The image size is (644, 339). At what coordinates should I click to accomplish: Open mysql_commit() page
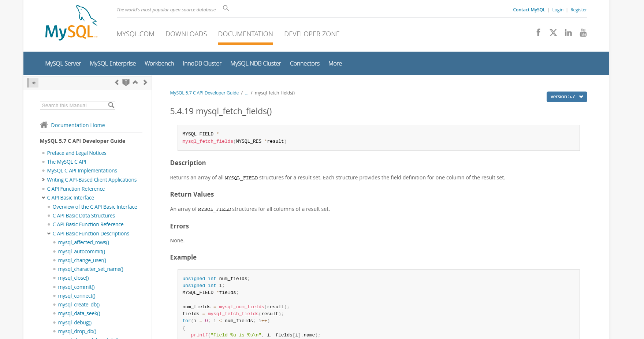tap(77, 287)
